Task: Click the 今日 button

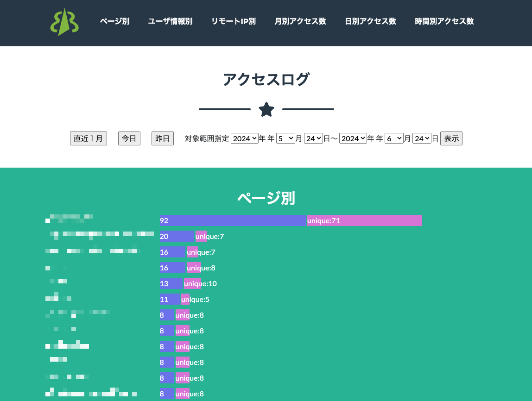Action: pyautogui.click(x=129, y=138)
